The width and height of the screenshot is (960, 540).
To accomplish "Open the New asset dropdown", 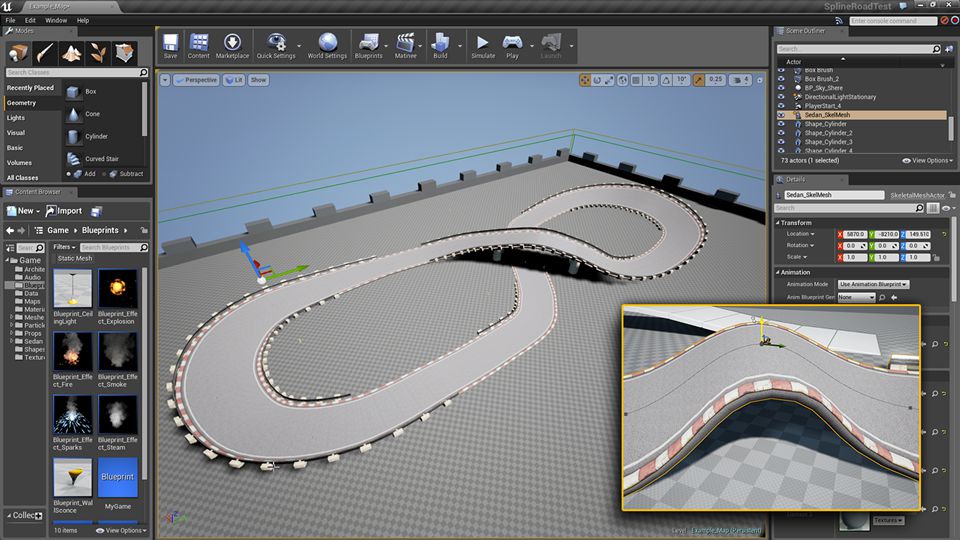I will pyautogui.click(x=23, y=211).
